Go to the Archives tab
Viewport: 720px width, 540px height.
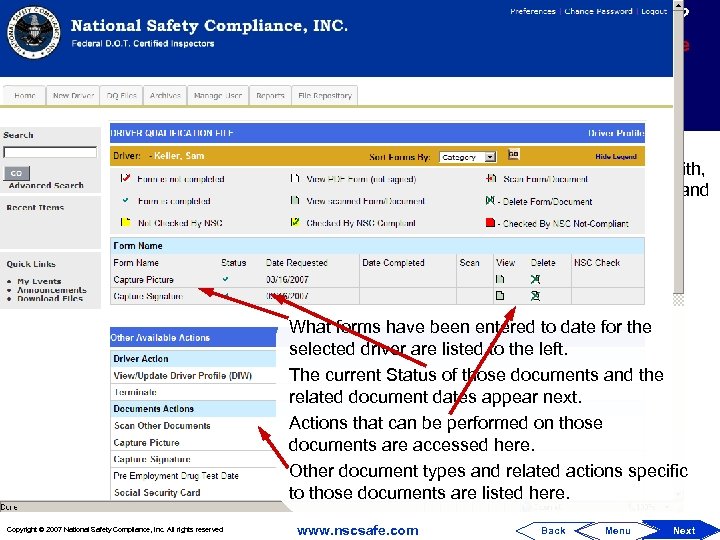click(x=165, y=96)
